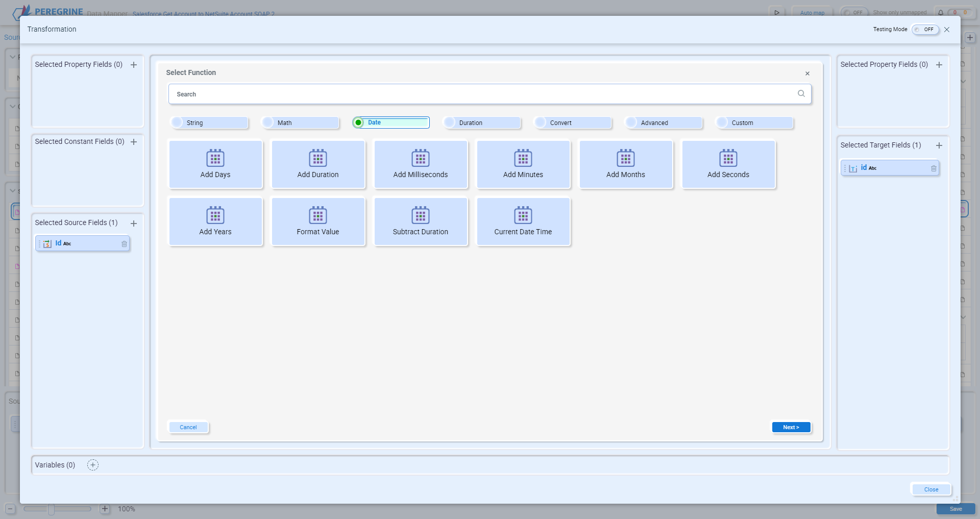Toggle Show only unmapped switch
The image size is (980, 519).
click(854, 13)
